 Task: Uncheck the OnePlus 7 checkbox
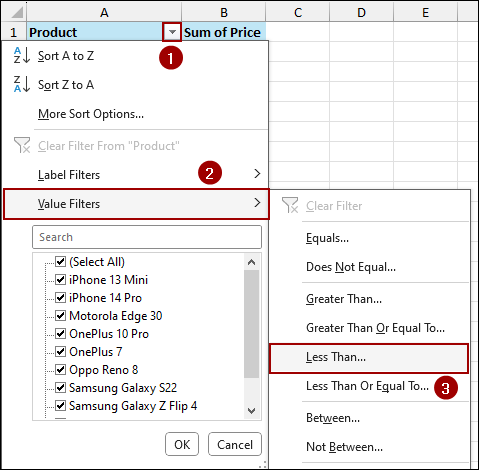pyautogui.click(x=60, y=351)
